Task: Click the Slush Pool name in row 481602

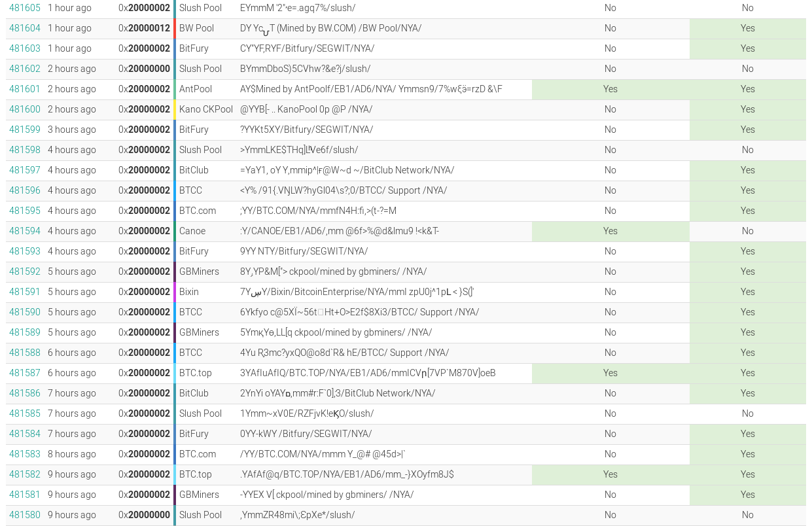Action: (x=200, y=69)
